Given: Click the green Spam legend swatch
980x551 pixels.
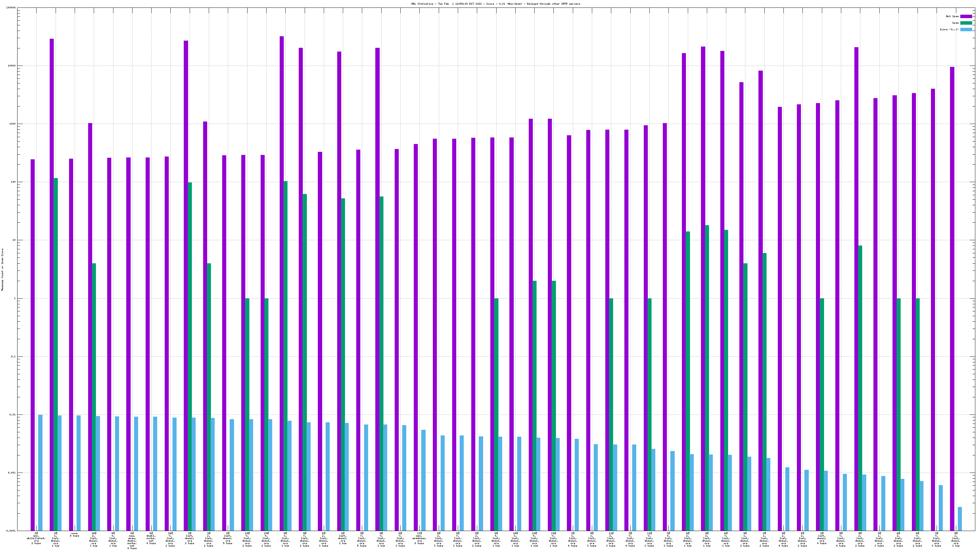Looking at the screenshot, I should pos(966,23).
